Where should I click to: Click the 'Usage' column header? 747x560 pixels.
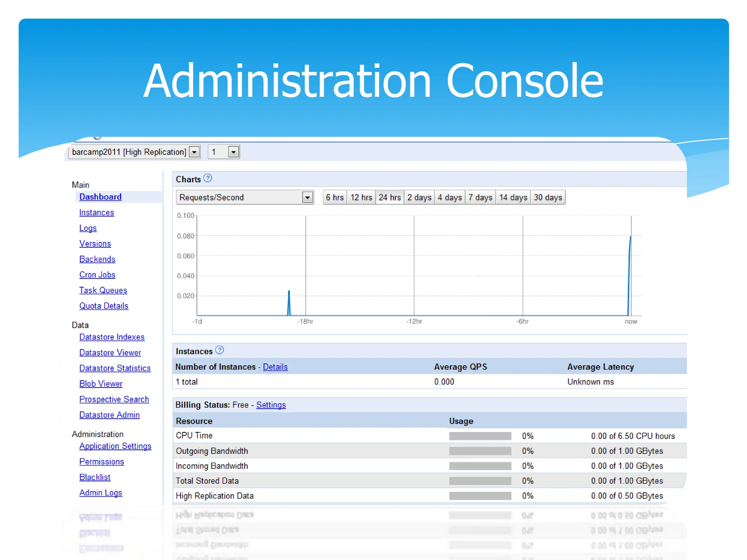(x=461, y=421)
